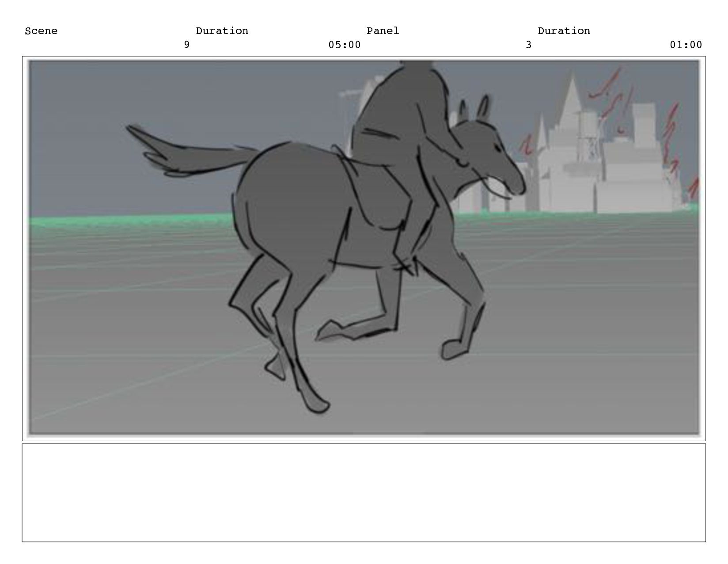728x564 pixels.
Task: Click the scene duration value '05:00'
Action: (345, 45)
